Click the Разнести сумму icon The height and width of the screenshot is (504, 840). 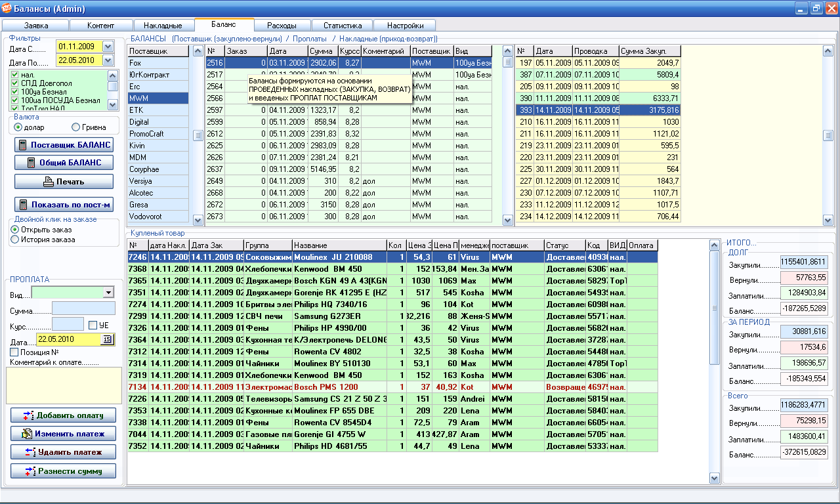point(30,471)
